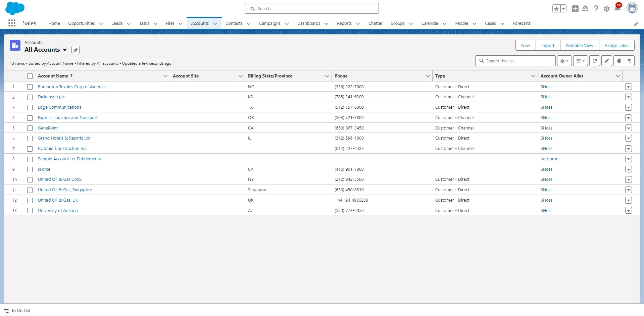This screenshot has height=316, width=644.
Task: Focus the Search this list field
Action: click(x=515, y=61)
